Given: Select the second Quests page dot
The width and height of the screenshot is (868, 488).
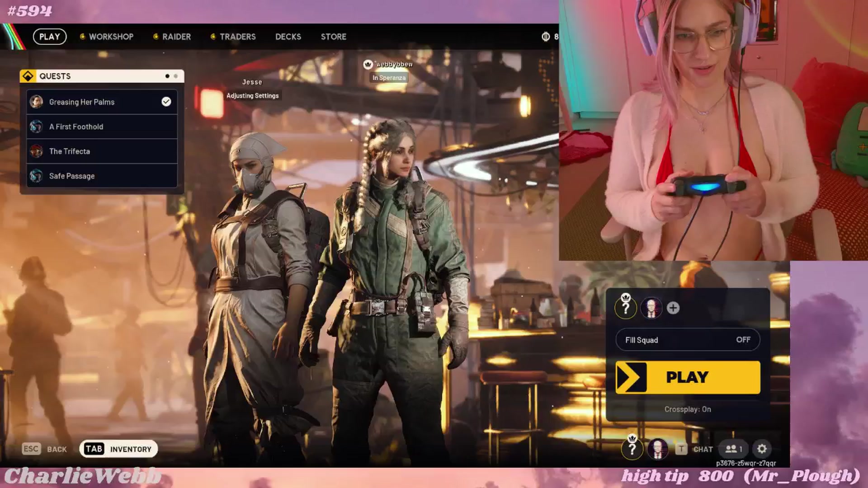Looking at the screenshot, I should [176, 76].
